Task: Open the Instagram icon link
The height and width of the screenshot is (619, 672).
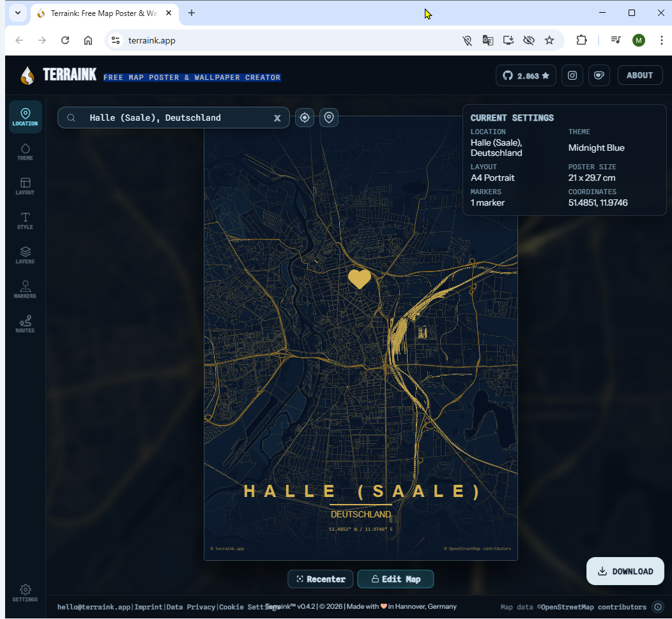Action: pos(572,75)
